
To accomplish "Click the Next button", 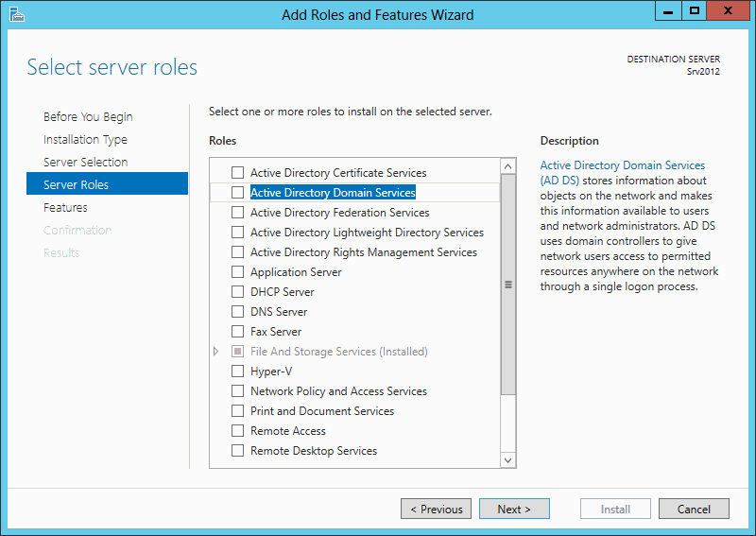I will pyautogui.click(x=514, y=509).
